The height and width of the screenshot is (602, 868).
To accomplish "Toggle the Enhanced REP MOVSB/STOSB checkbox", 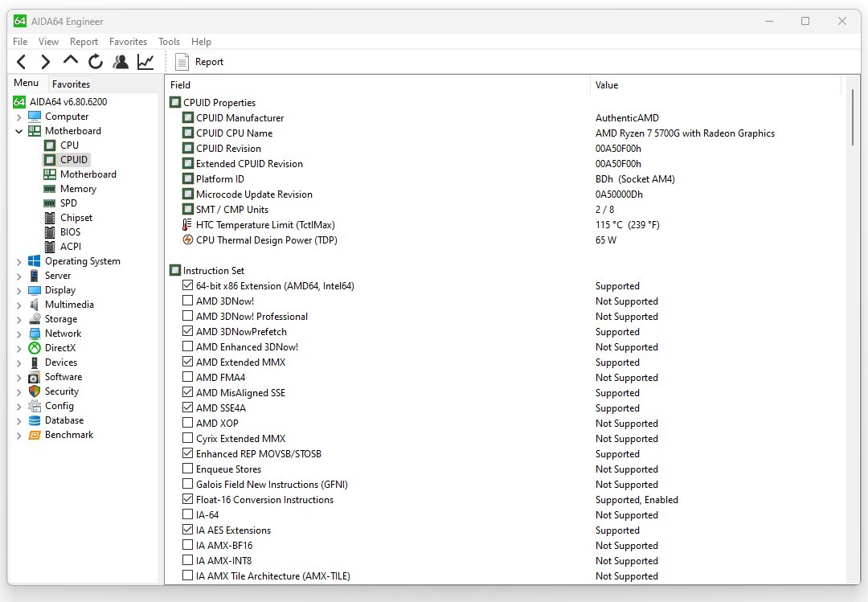I will click(x=187, y=453).
